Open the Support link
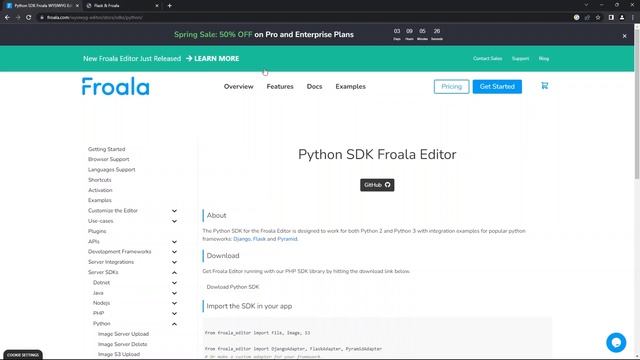This screenshot has height=360, width=640. pyautogui.click(x=520, y=59)
